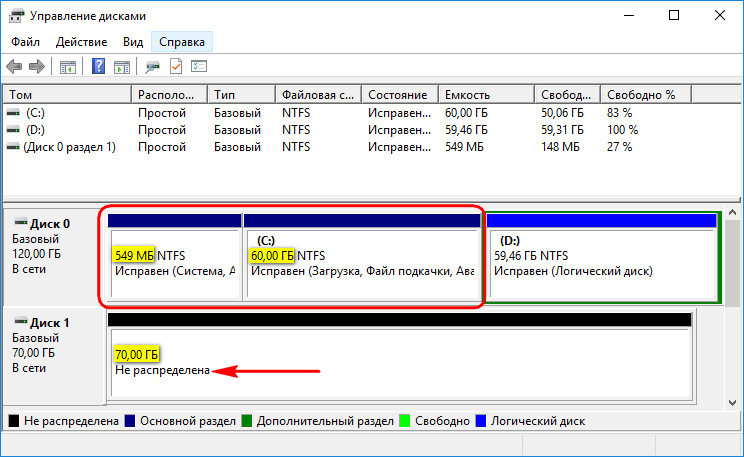Sort volumes by the Том column header
The width and height of the screenshot is (744, 457).
tap(67, 94)
